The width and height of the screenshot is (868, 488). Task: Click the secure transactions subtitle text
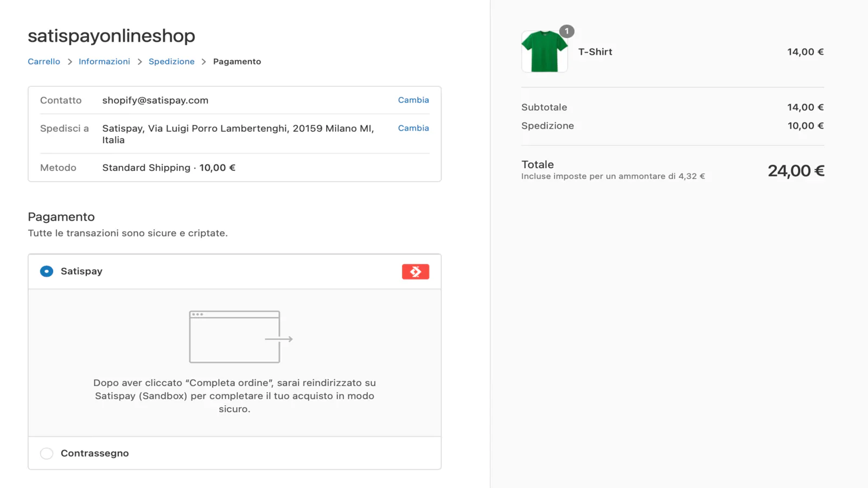128,233
